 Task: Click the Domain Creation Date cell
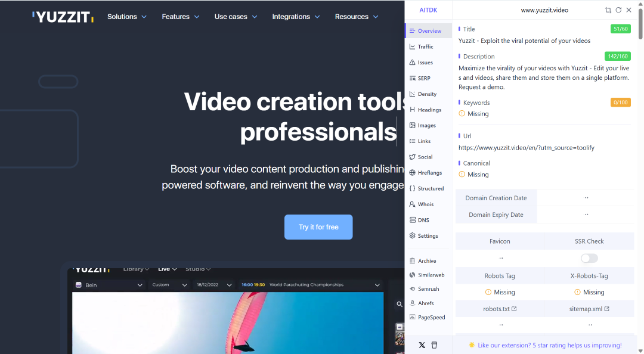pyautogui.click(x=496, y=198)
